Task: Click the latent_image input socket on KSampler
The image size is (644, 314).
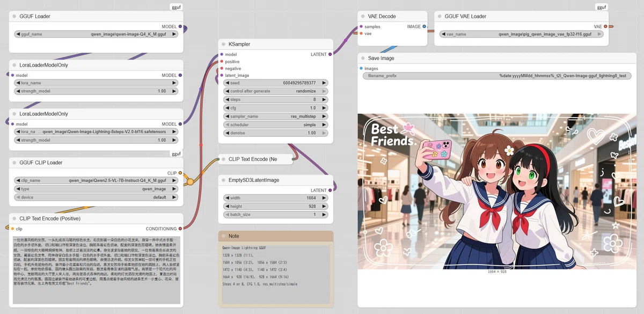Action: (221, 75)
